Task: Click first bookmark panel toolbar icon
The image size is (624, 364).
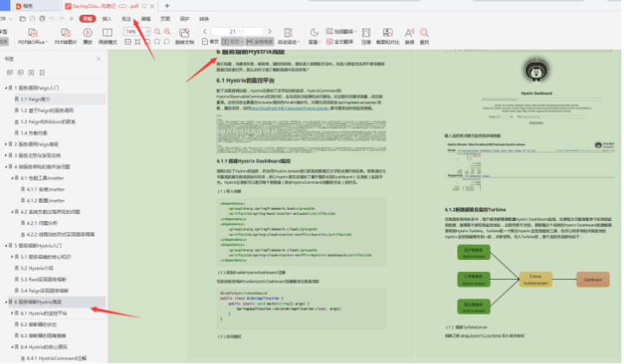Action: tap(10, 73)
